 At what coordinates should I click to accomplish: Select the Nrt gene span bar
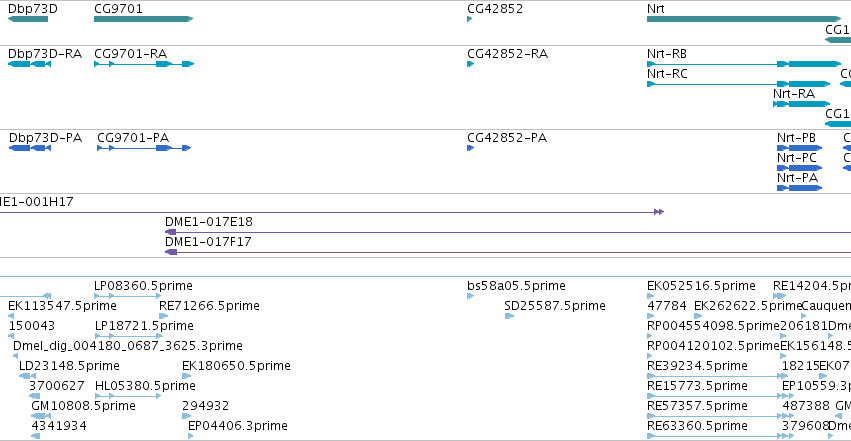coord(744,20)
